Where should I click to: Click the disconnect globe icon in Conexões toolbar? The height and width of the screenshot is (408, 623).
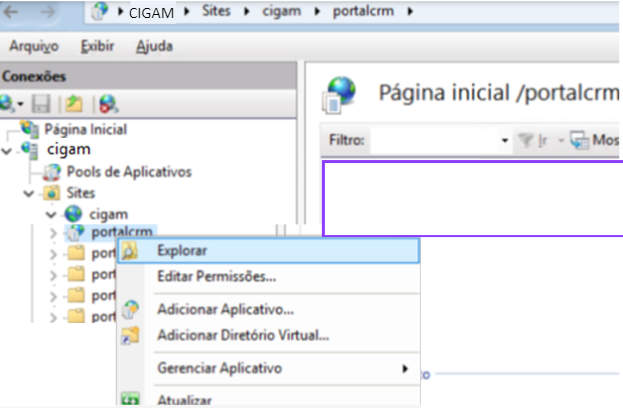pos(108,104)
